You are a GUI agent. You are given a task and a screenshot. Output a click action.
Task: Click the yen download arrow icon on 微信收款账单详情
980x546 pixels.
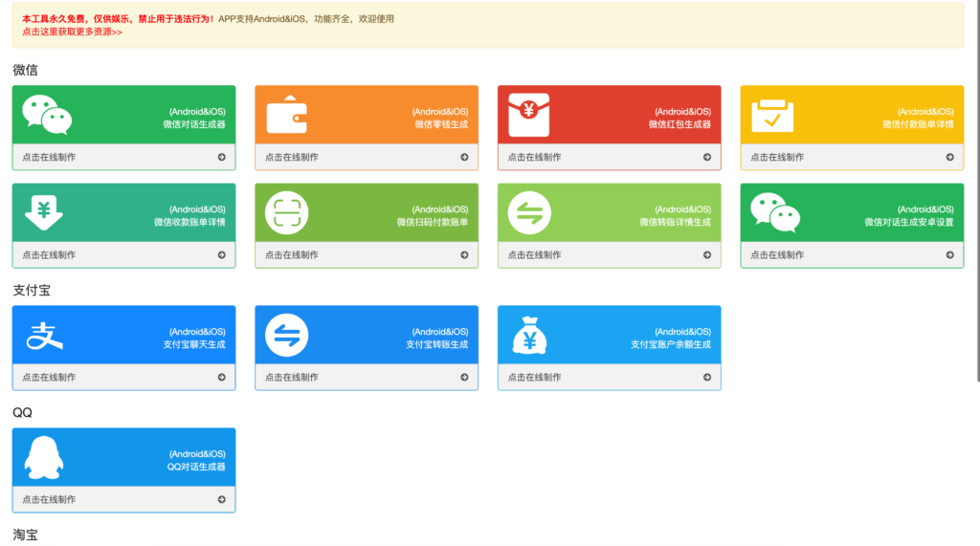coord(44,212)
